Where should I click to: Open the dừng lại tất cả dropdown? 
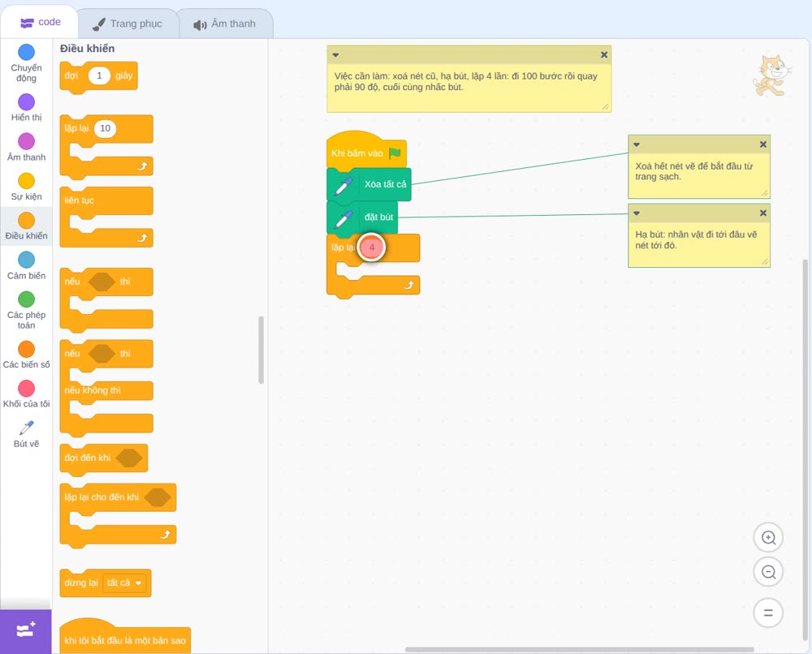point(124,583)
